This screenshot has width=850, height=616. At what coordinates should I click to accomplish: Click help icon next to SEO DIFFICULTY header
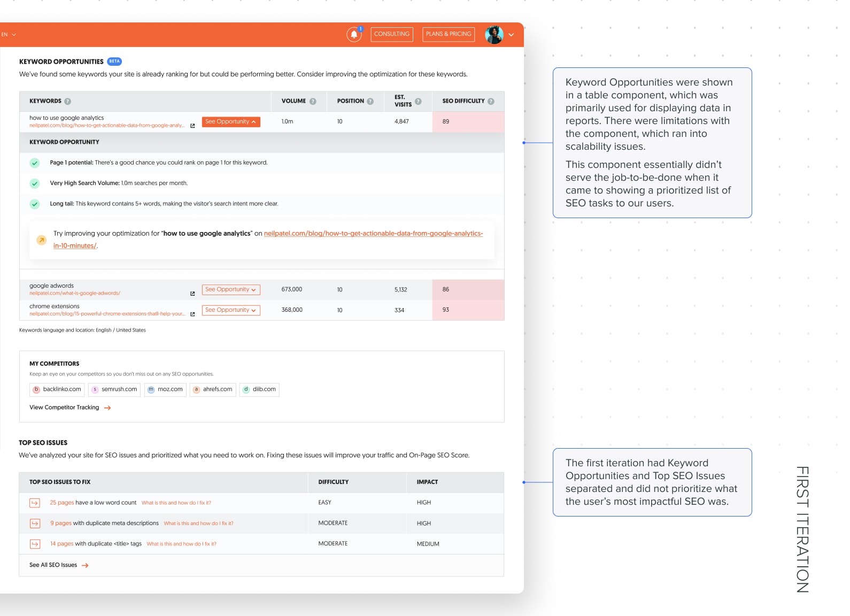coord(491,101)
